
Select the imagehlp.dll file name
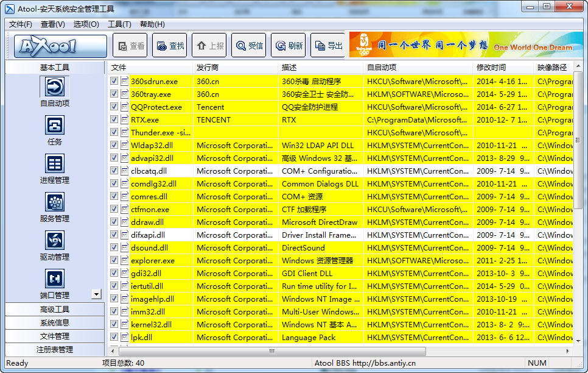click(x=152, y=299)
